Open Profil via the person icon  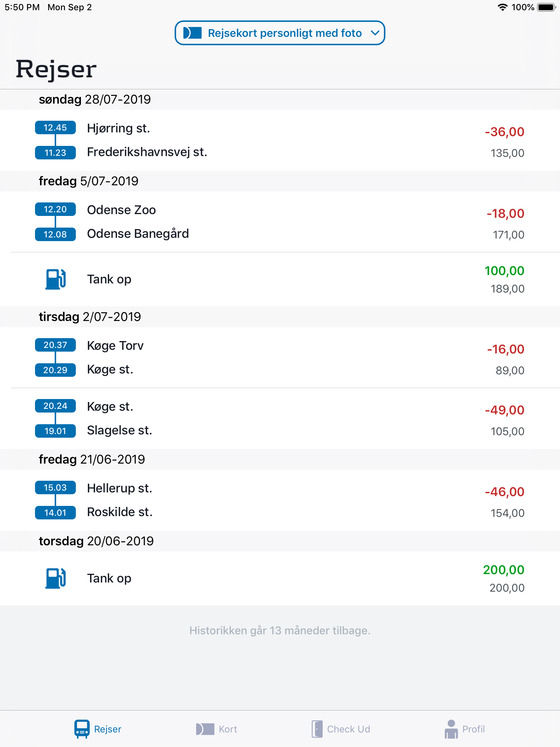[451, 728]
